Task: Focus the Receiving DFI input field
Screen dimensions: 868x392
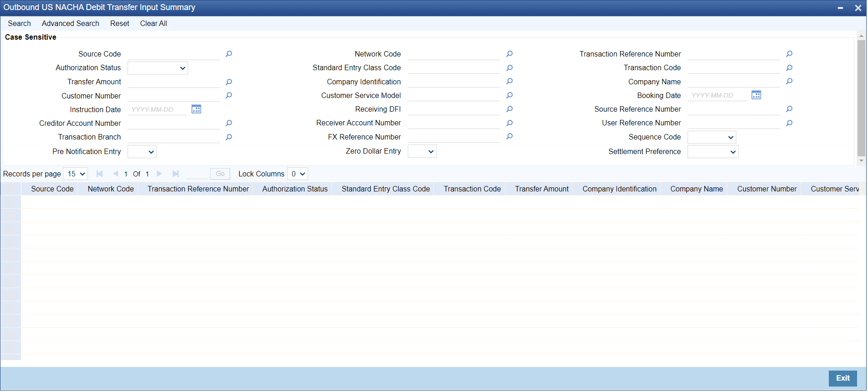Action: click(x=454, y=109)
